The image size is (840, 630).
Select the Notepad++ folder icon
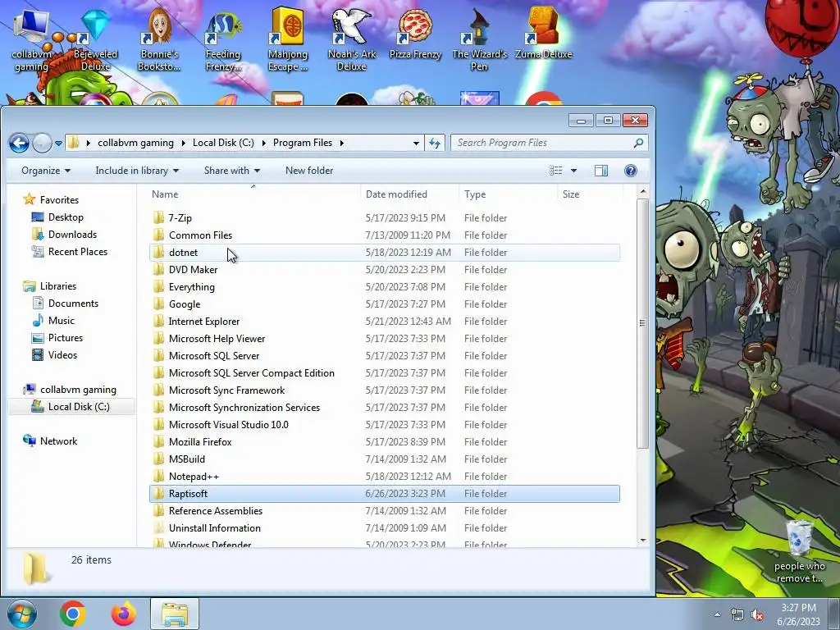(x=158, y=477)
